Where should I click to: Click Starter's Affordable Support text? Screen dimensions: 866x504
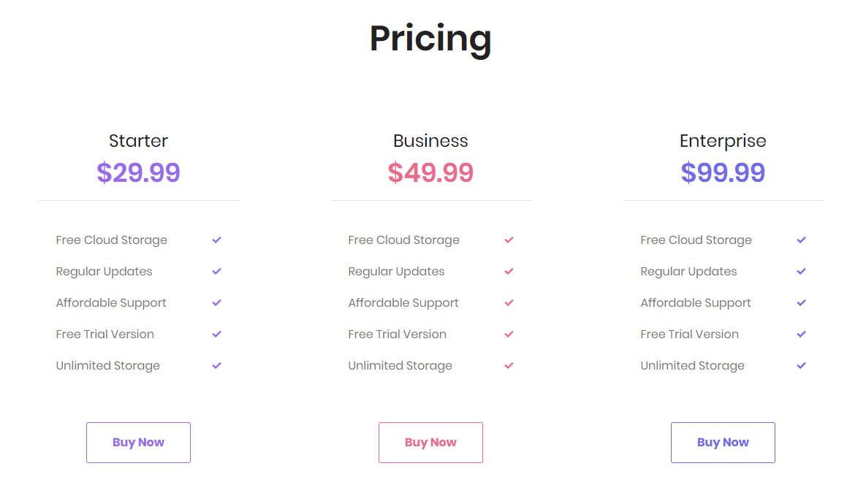point(111,303)
